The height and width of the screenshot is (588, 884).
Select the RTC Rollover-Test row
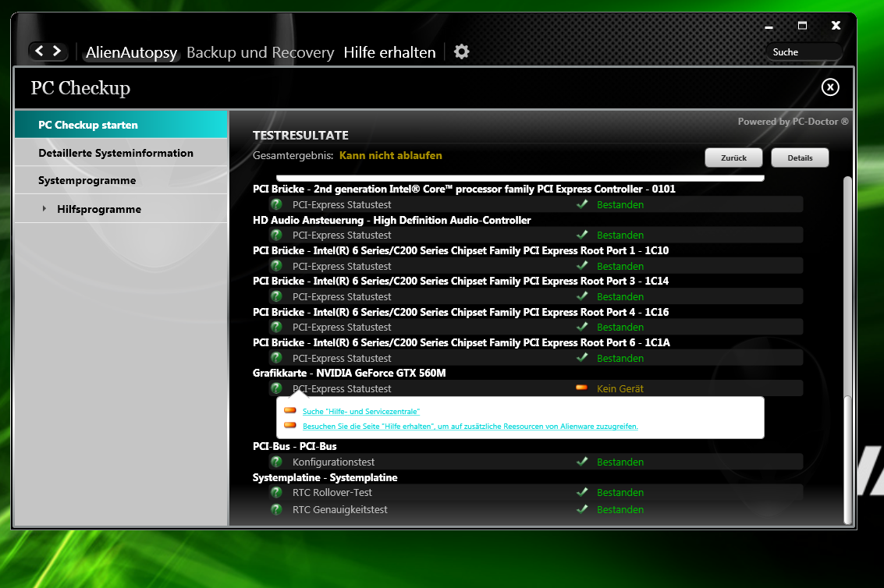tap(535, 492)
